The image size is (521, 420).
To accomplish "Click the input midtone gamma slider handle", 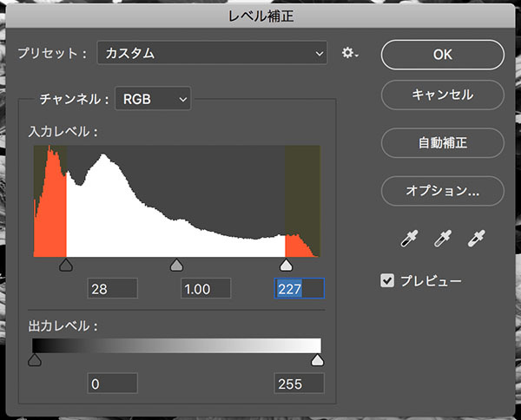I will (176, 265).
